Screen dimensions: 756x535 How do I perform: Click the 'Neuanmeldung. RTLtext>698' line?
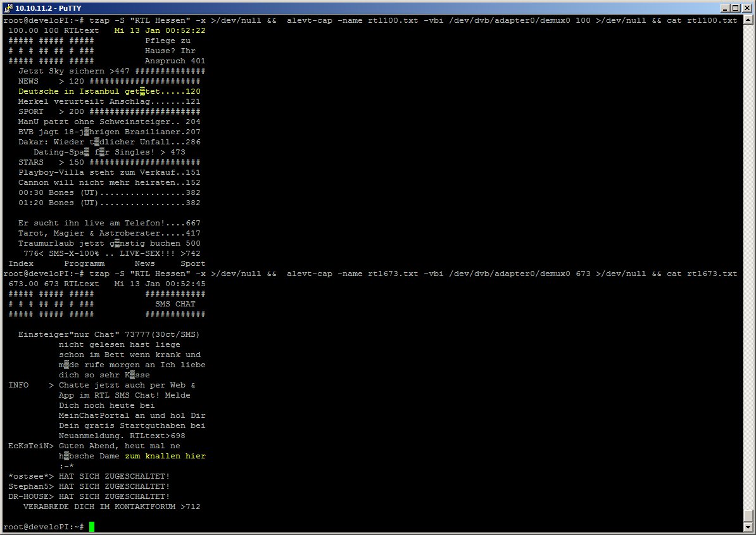click(122, 435)
